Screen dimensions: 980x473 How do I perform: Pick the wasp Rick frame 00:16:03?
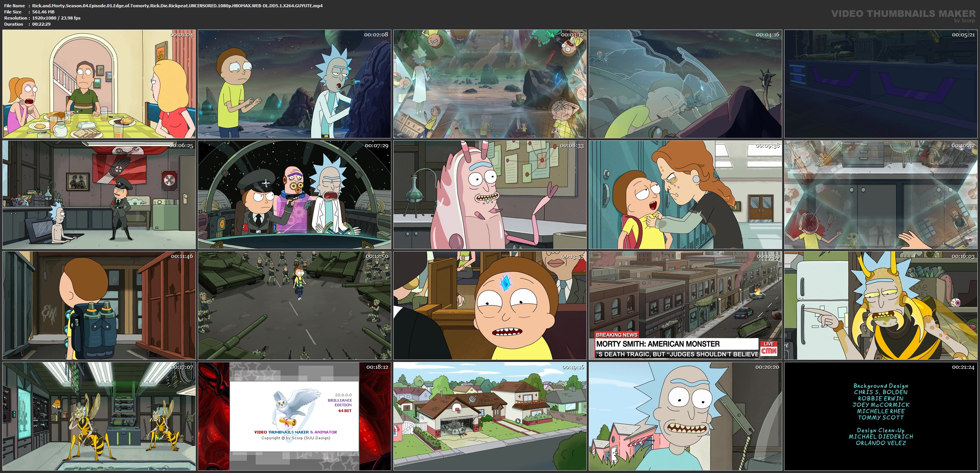pos(881,305)
